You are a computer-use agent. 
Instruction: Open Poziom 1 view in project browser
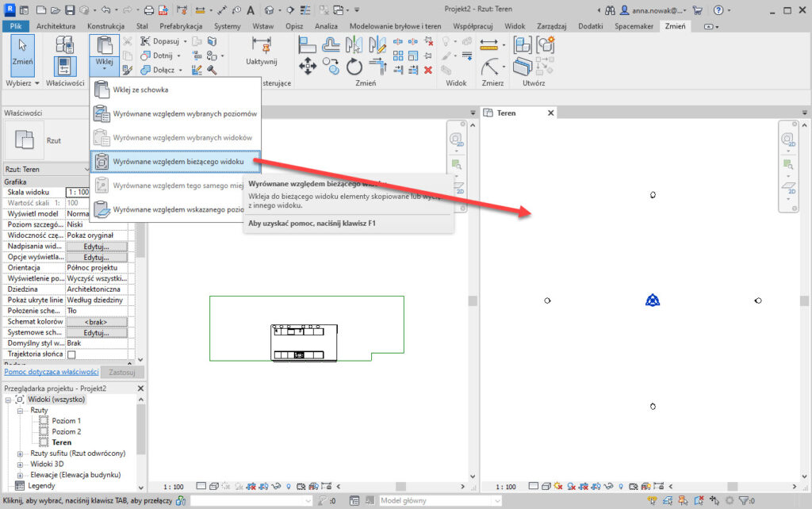point(67,421)
